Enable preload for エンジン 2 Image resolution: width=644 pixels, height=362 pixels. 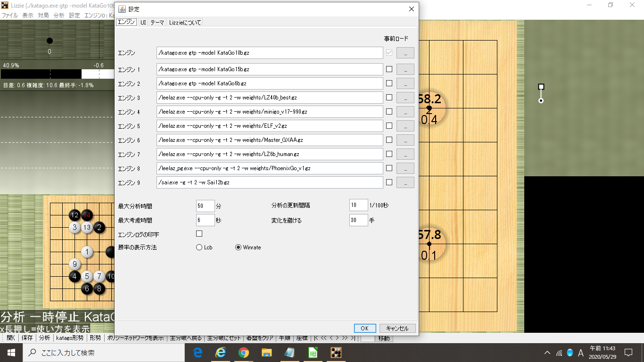point(389,83)
